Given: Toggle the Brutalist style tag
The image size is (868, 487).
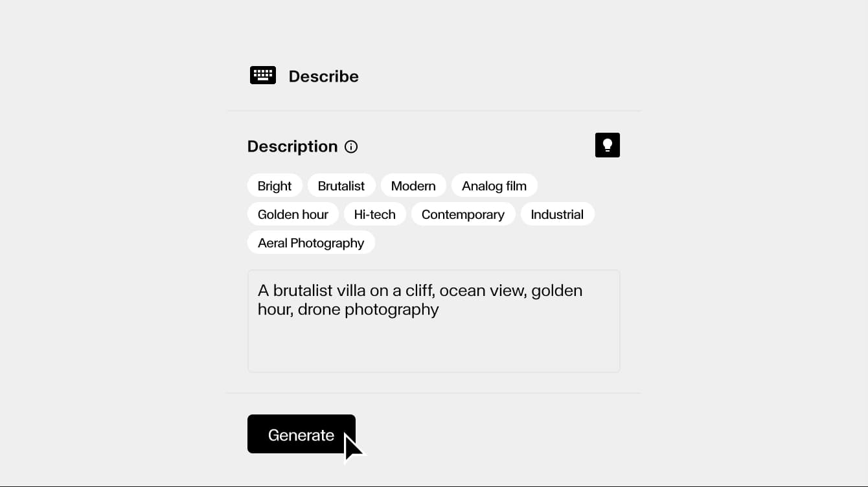Looking at the screenshot, I should tap(341, 185).
